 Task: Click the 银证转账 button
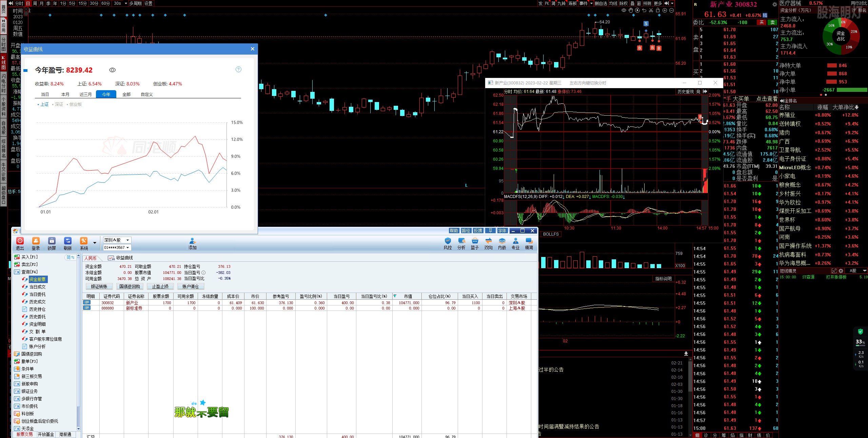[x=99, y=286]
